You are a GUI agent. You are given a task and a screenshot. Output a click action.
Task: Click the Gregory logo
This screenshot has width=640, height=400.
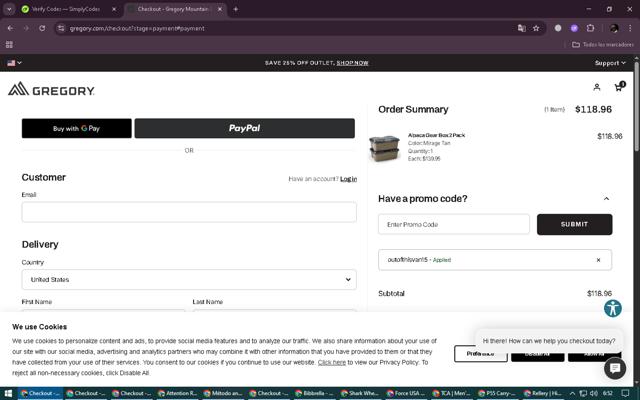[51, 89]
